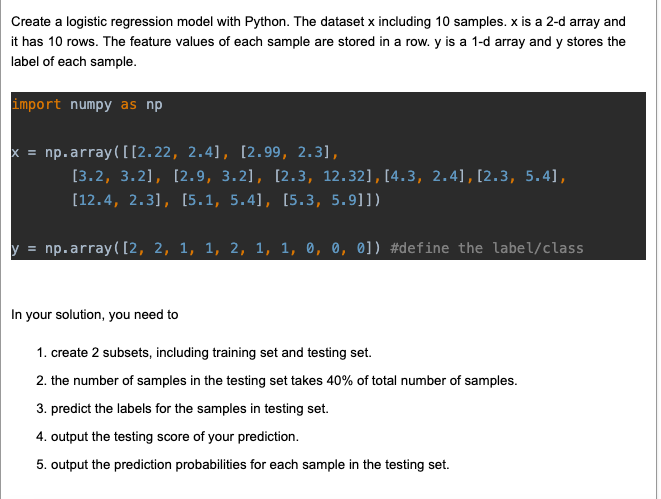Click list item 5 about prediction probabilities
This screenshot has width=661, height=499.
(243, 464)
